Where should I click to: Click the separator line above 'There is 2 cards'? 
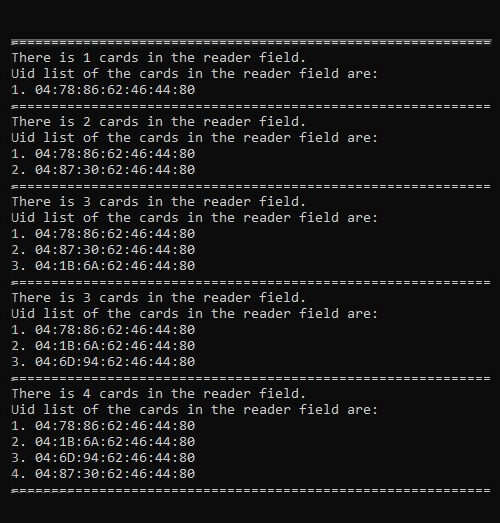click(251, 106)
